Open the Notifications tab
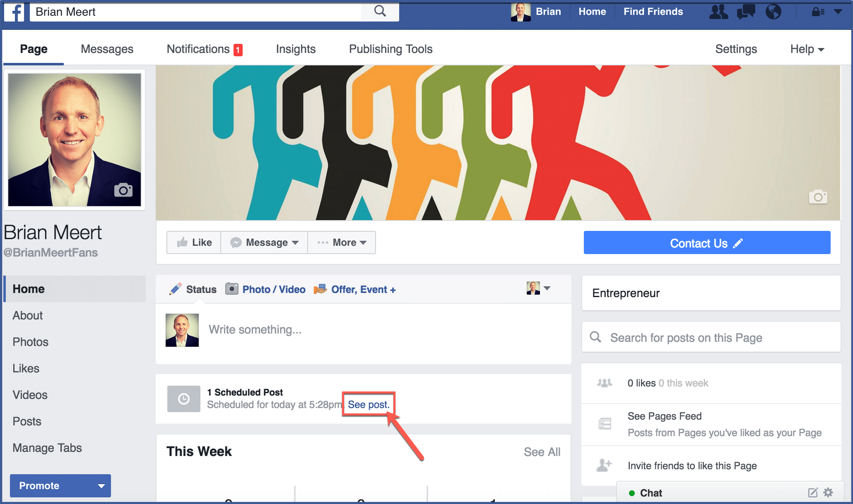The image size is (853, 504). coord(205,49)
